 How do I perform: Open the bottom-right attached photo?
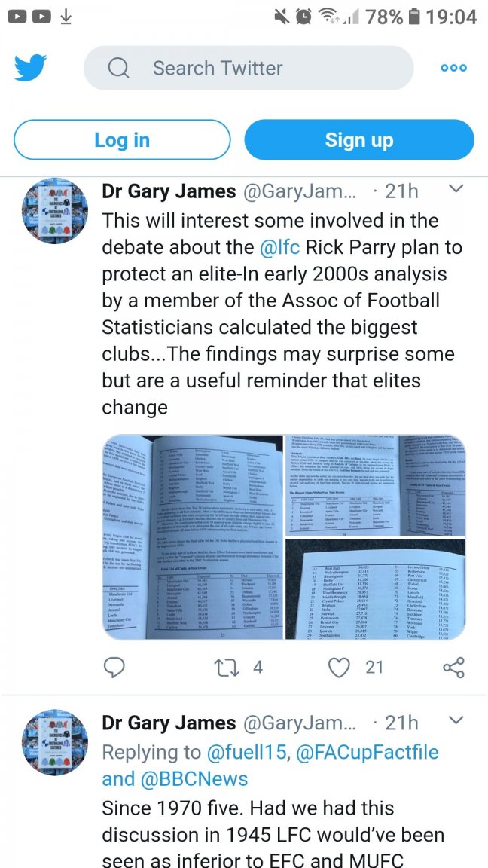(374, 590)
